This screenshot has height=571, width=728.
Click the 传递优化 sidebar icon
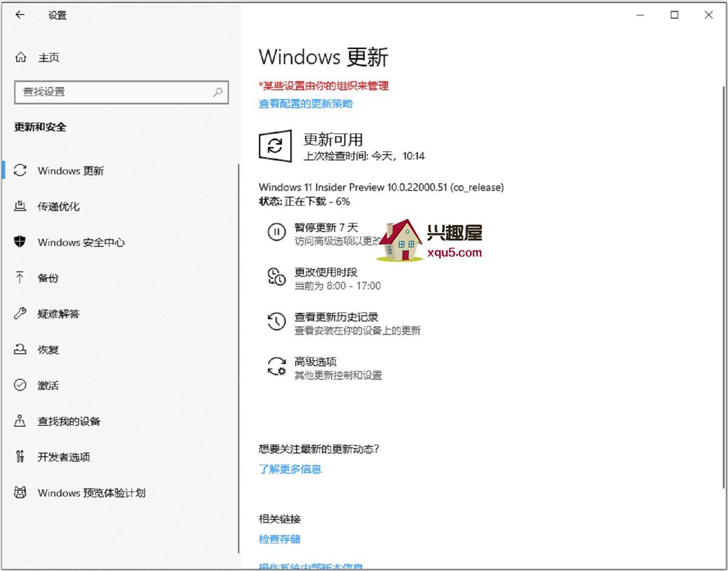coord(21,206)
